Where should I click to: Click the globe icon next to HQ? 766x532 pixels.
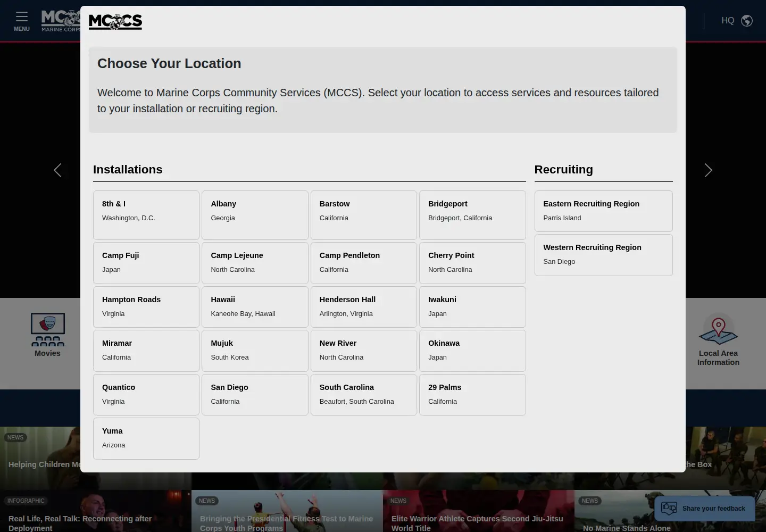(747, 21)
